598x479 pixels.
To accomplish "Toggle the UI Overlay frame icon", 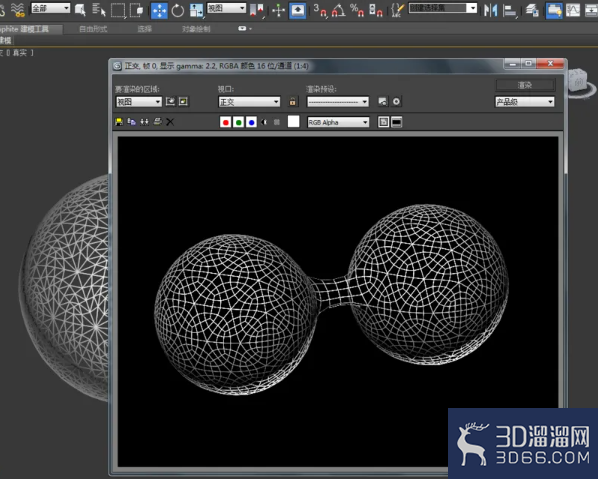I will click(x=383, y=122).
